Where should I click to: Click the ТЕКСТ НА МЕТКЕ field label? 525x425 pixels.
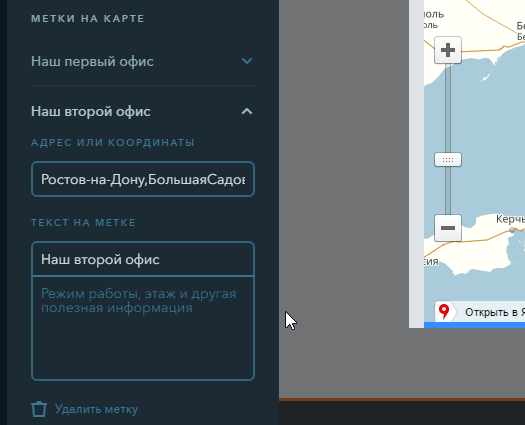[x=83, y=223]
